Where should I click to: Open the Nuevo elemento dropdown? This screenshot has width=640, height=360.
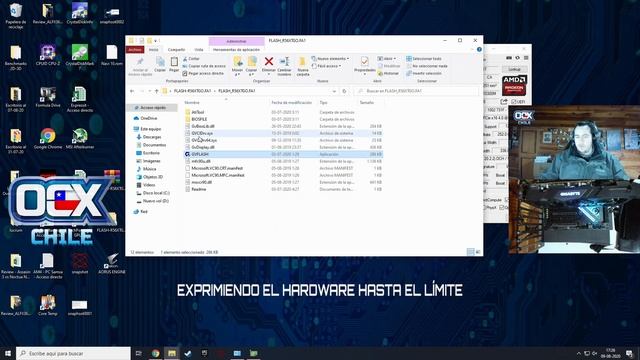pos(330,59)
